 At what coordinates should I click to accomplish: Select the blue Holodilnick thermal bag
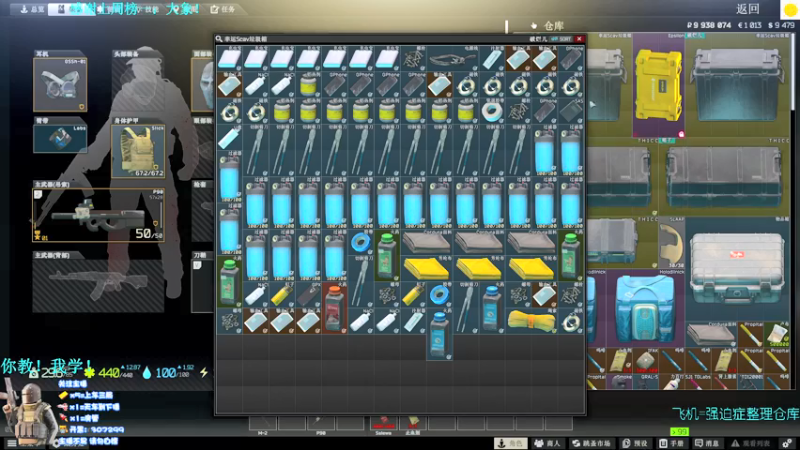click(645, 309)
